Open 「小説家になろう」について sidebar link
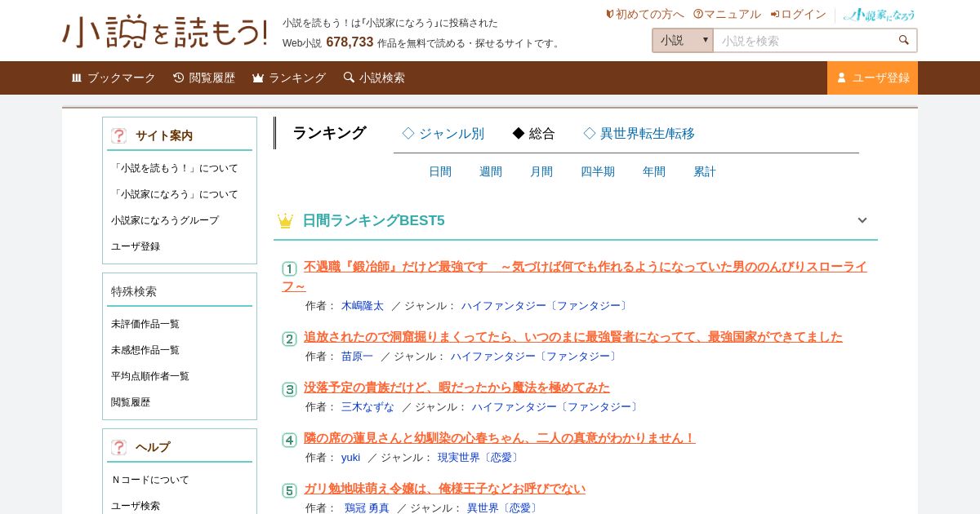The height and width of the screenshot is (514, 980). [175, 194]
